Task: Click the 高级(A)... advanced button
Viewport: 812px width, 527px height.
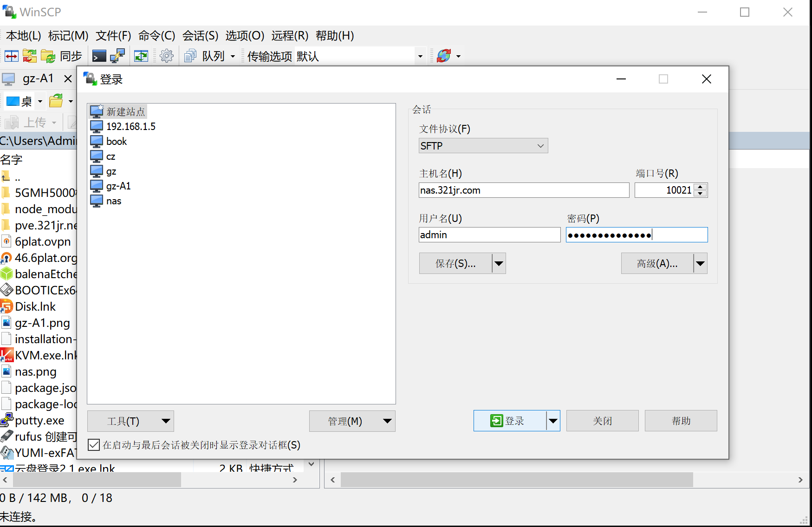Action: [657, 263]
